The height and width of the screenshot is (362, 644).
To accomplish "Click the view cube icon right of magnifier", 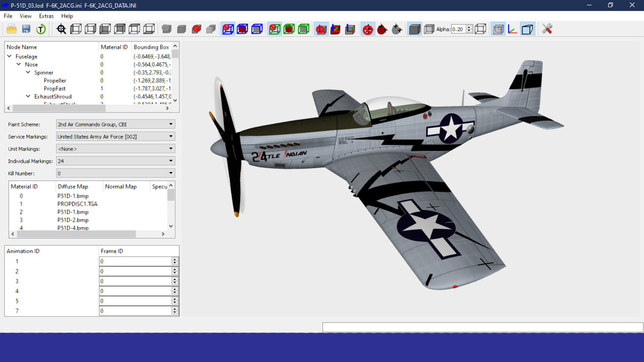I will pos(76,29).
